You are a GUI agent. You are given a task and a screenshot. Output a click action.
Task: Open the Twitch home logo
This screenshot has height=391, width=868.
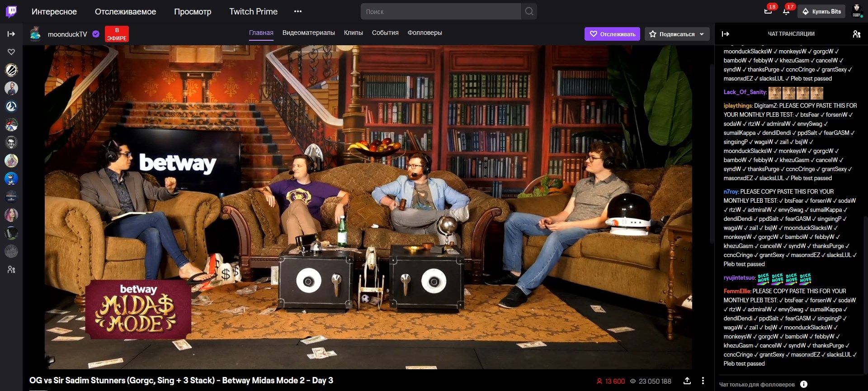tap(11, 11)
